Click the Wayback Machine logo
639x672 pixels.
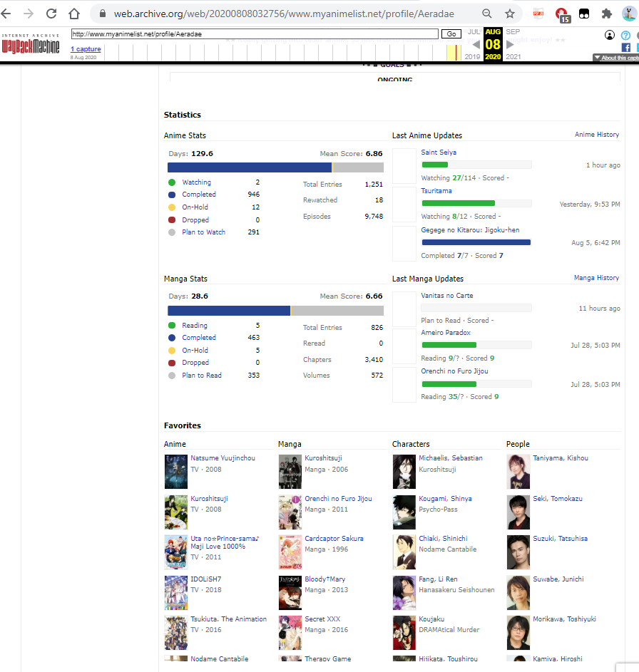coord(31,45)
